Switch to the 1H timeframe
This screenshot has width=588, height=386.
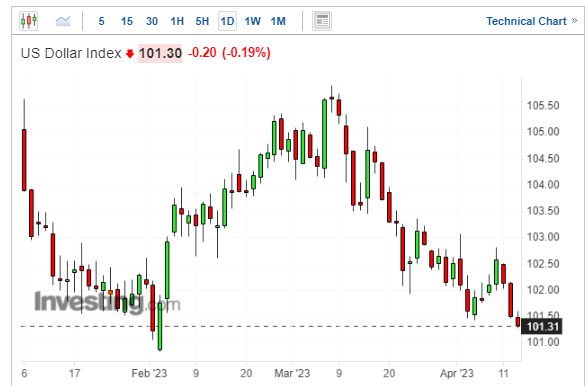177,21
